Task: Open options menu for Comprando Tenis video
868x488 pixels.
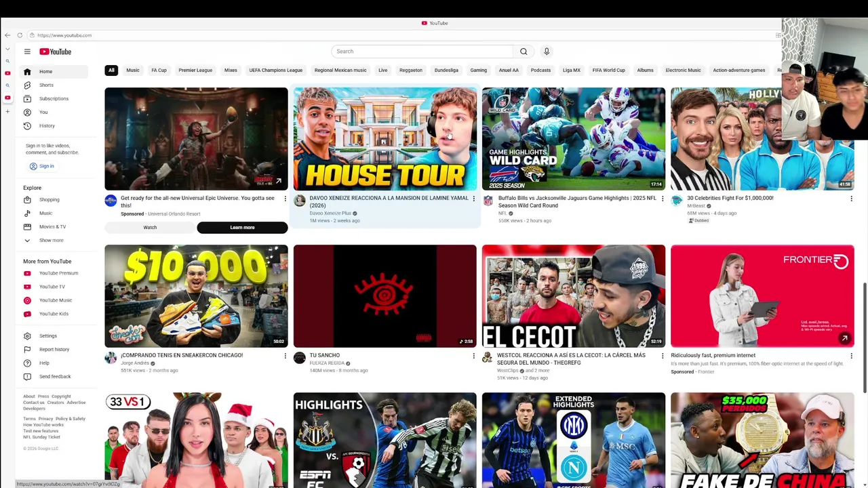Action: [x=285, y=356]
